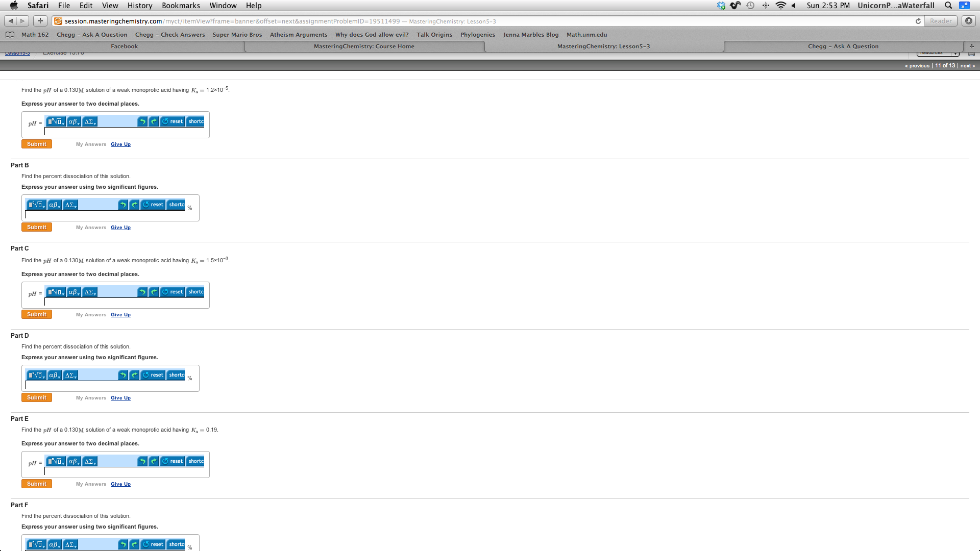Image resolution: width=980 pixels, height=551 pixels.
Task: Click Give Up link in Part C
Action: 120,314
